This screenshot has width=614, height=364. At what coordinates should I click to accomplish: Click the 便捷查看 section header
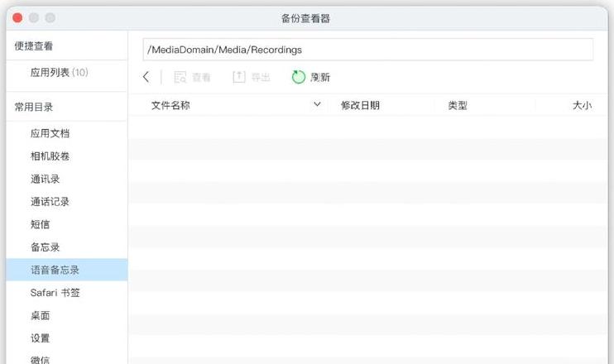pos(34,45)
